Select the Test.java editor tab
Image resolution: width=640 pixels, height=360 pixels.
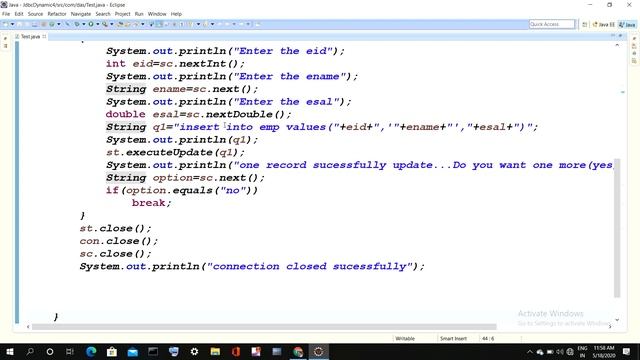click(x=30, y=36)
